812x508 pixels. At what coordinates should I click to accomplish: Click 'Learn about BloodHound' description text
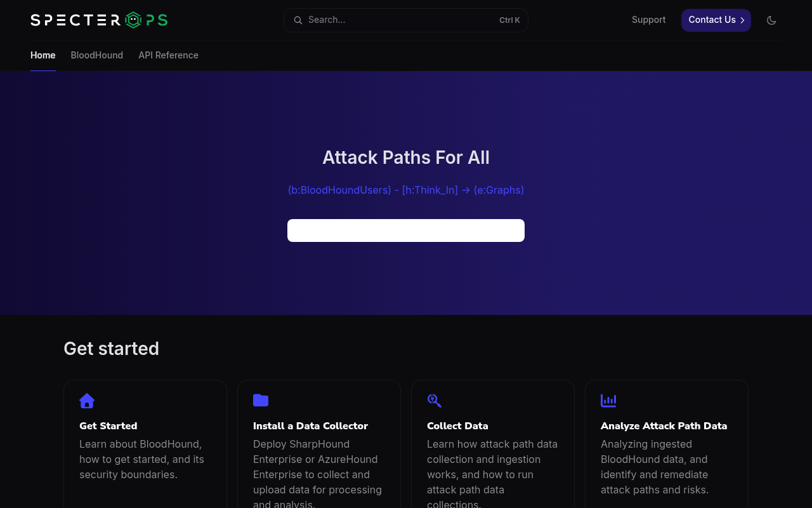141,459
